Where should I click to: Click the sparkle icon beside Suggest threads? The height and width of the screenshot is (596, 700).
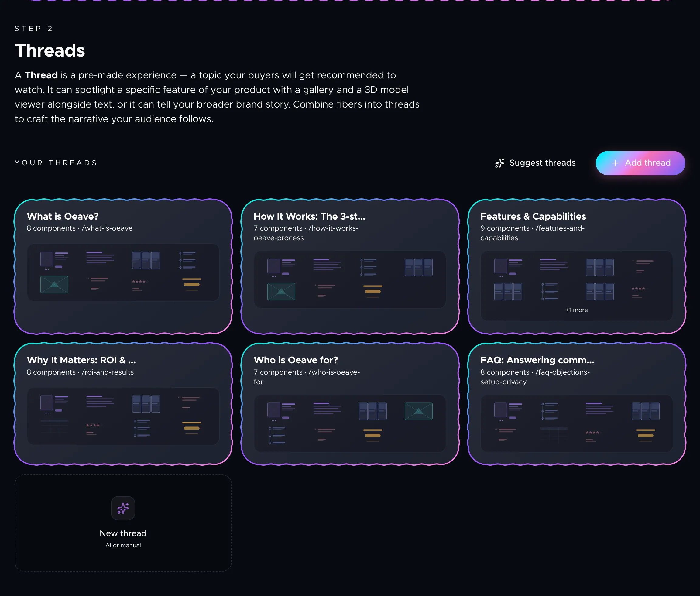[x=500, y=163]
